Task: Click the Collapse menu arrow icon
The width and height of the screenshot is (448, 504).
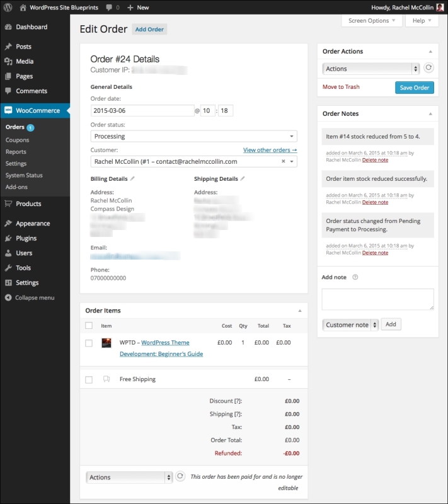Action: coord(8,297)
